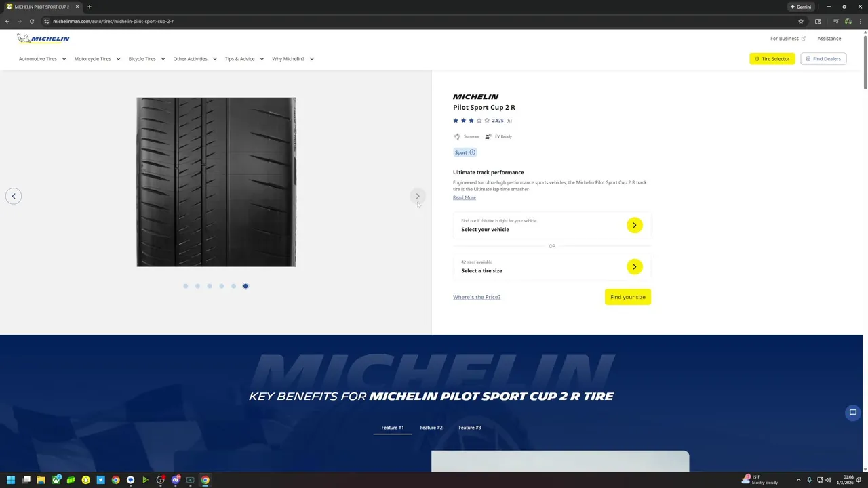This screenshot has width=868, height=488.
Task: Open File Explorer from taskbar
Action: click(41, 480)
